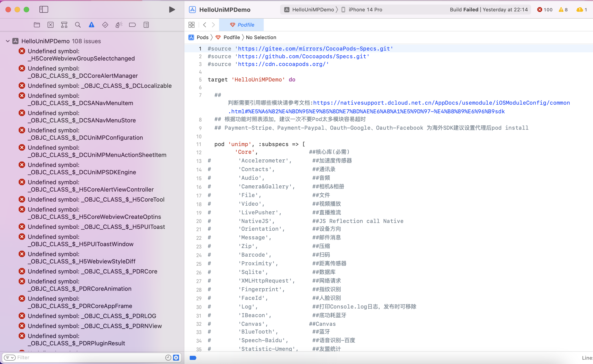Open gitee CocoaPods-Specs source URL
The image size is (593, 364).
[x=314, y=49]
